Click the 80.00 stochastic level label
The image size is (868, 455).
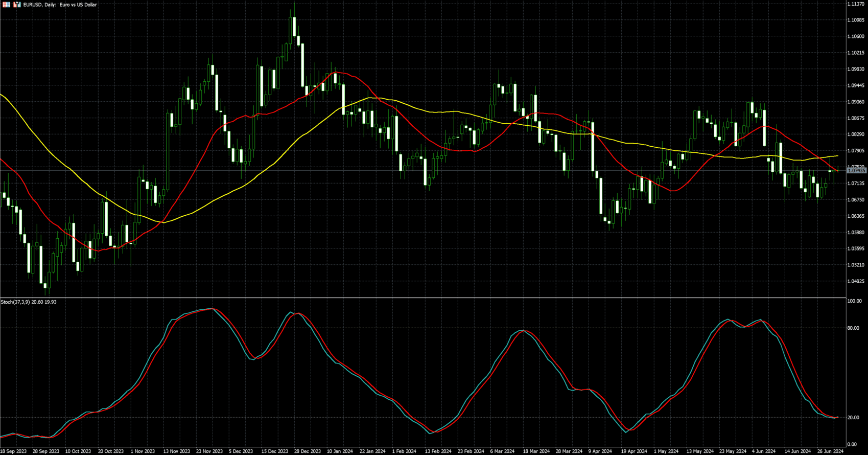853,328
